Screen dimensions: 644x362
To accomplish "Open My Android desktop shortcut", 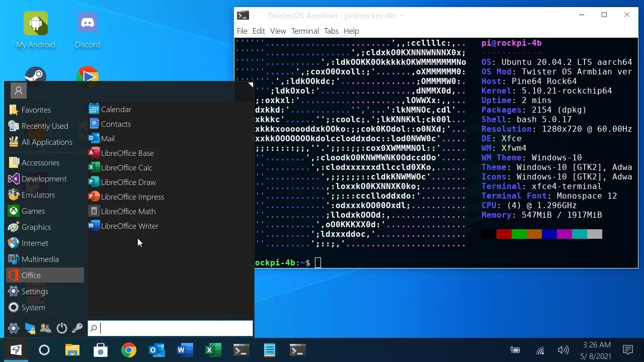I will click(x=36, y=30).
